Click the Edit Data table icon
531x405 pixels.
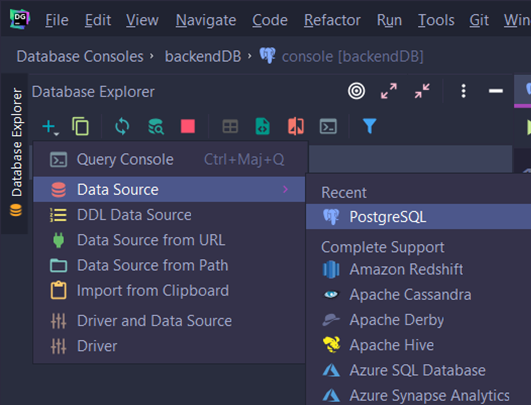[230, 127]
